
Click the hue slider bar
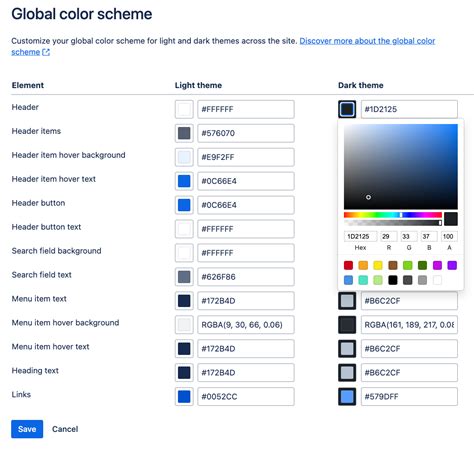pyautogui.click(x=393, y=215)
